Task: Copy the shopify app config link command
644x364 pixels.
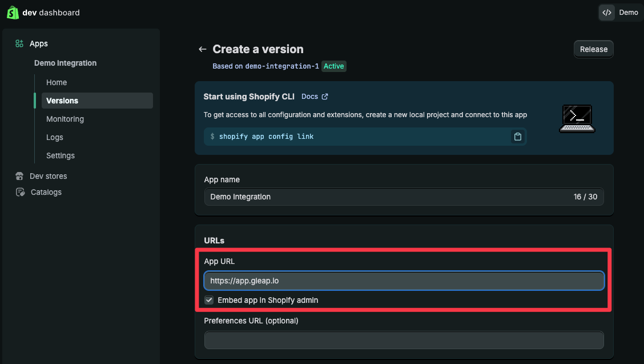Action: [x=517, y=137]
